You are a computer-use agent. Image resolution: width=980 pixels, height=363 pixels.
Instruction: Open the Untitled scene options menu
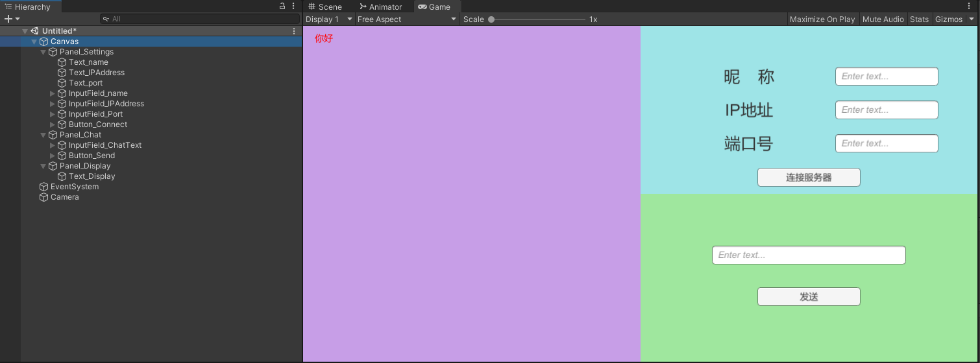click(x=294, y=31)
